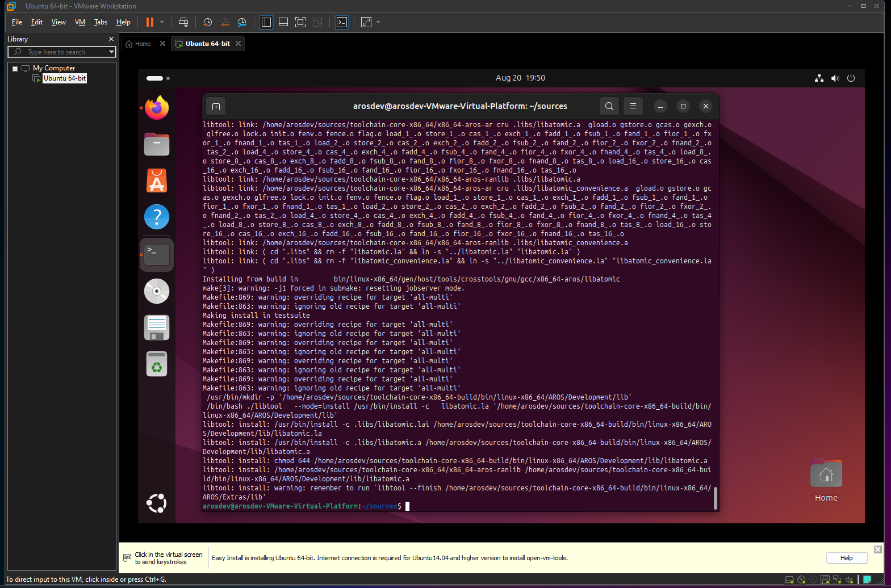Click the Unity mode icon
Image resolution: width=891 pixels, height=588 pixels.
pos(317,22)
